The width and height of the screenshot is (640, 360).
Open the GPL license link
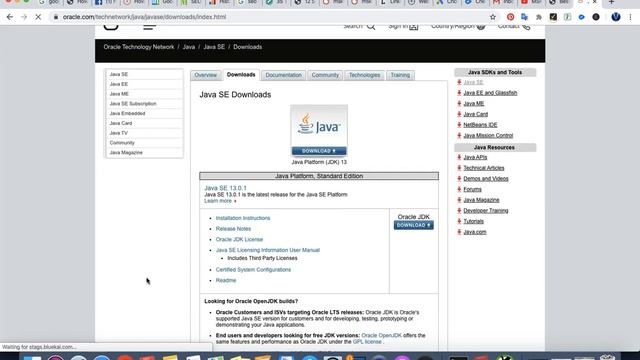(x=367, y=342)
